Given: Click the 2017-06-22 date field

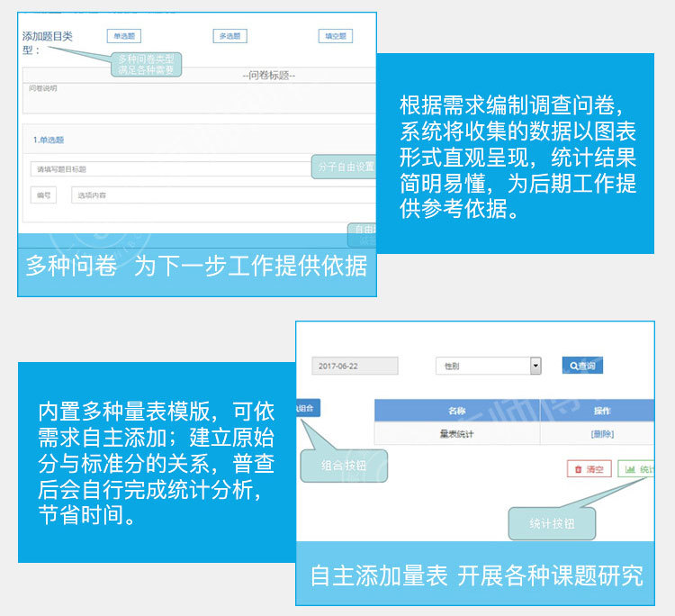Looking at the screenshot, I should pyautogui.click(x=355, y=367).
